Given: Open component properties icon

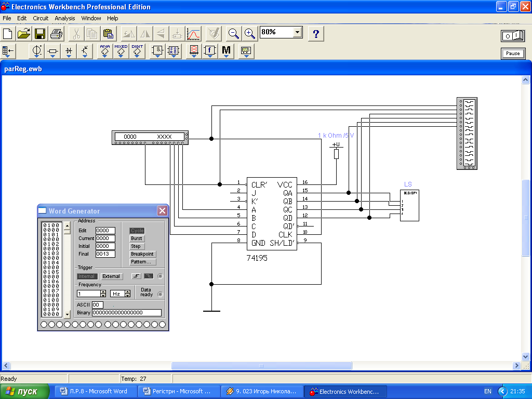Looking at the screenshot, I should 214,34.
